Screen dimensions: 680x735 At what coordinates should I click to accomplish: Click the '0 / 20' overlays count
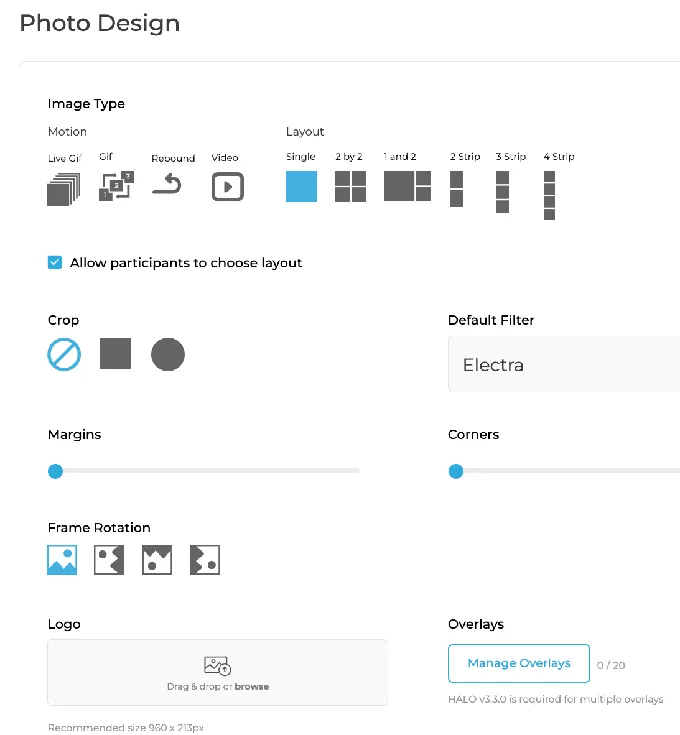pos(611,665)
